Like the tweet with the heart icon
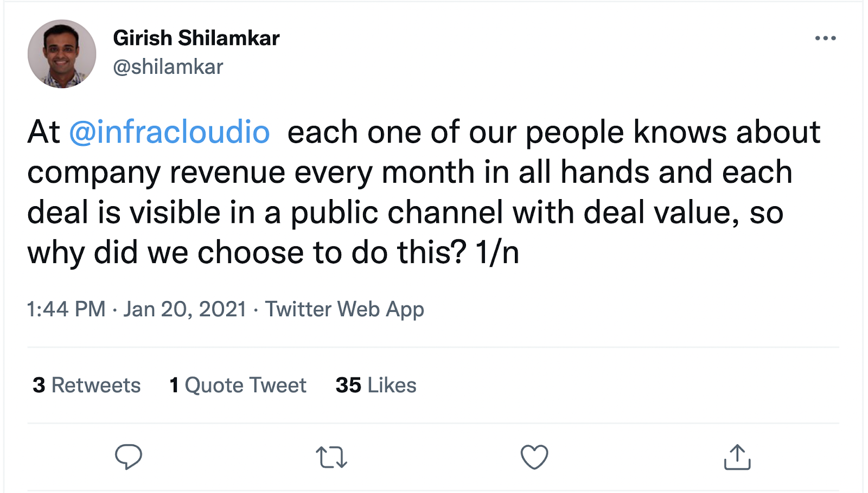This screenshot has width=868, height=493. [534, 457]
